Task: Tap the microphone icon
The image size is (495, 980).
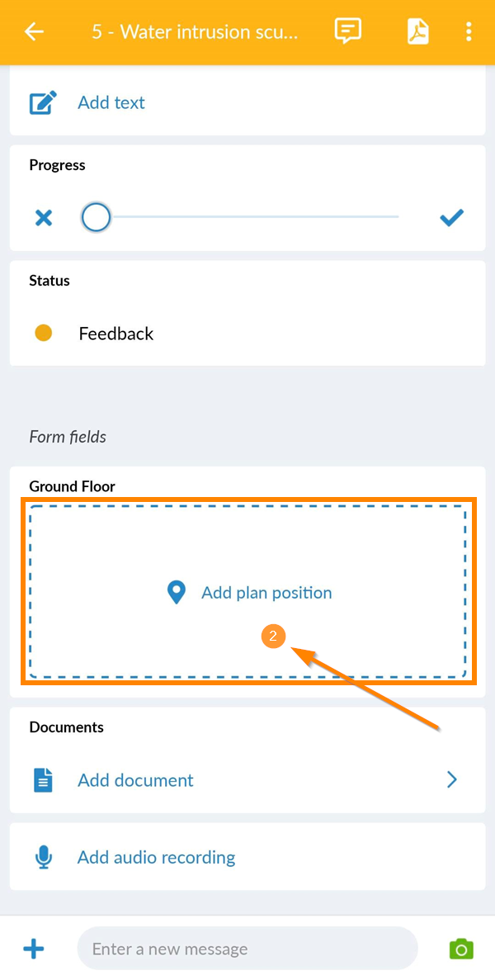Action: point(44,858)
